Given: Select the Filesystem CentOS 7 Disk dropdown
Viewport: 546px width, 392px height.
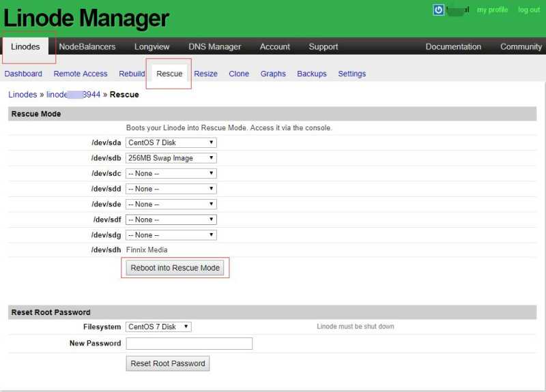Looking at the screenshot, I should [x=158, y=327].
